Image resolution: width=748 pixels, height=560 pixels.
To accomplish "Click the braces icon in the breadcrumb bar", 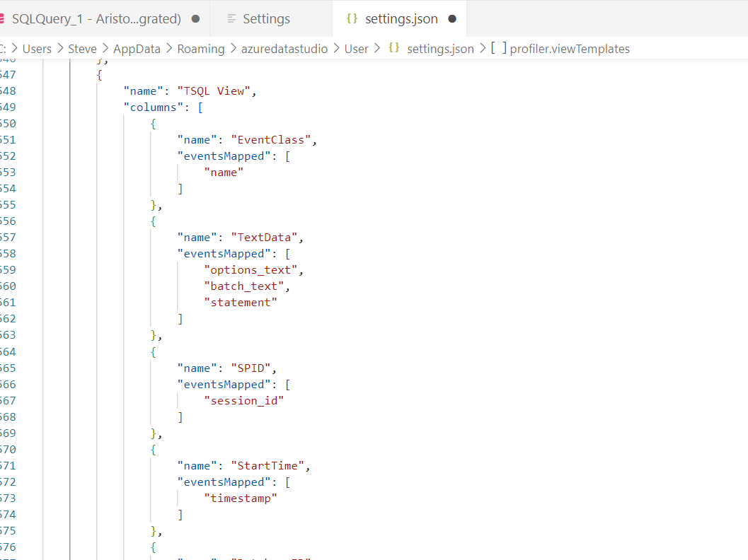I will [x=394, y=49].
